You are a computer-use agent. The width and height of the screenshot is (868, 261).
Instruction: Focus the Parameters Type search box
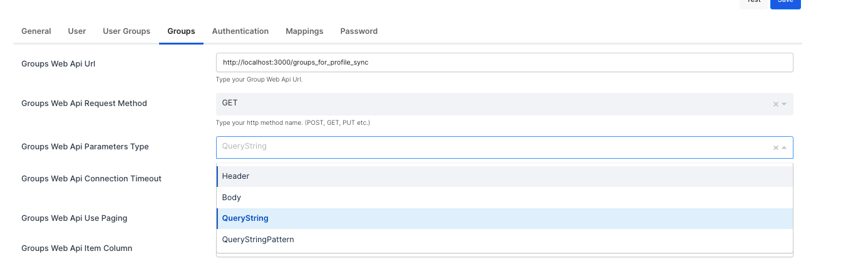[488, 147]
